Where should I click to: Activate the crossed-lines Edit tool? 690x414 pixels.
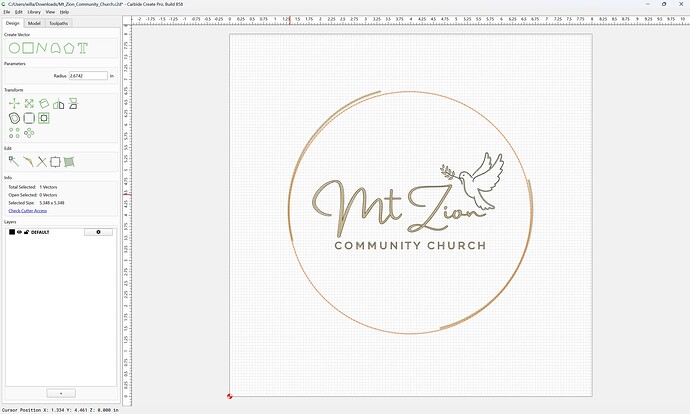(42, 161)
